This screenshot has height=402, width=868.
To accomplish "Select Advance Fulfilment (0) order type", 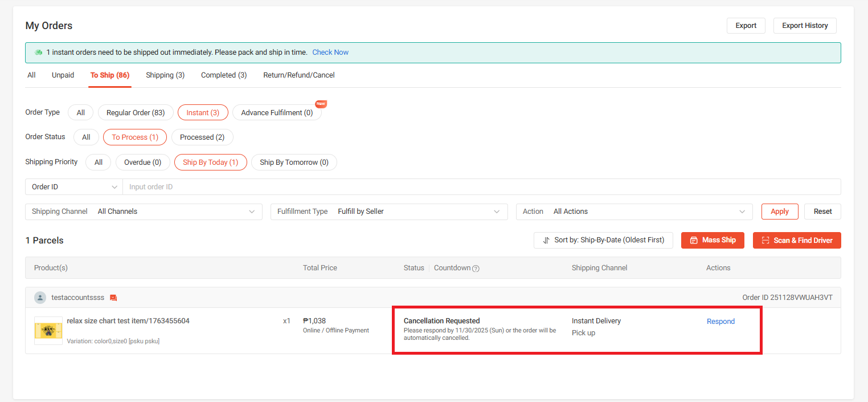I will (277, 113).
